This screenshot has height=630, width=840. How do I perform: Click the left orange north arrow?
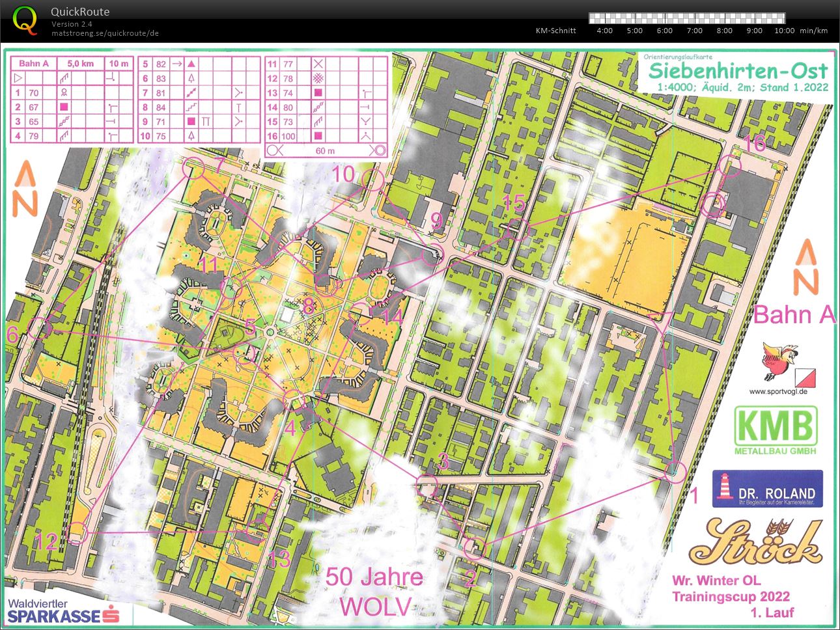click(25, 189)
